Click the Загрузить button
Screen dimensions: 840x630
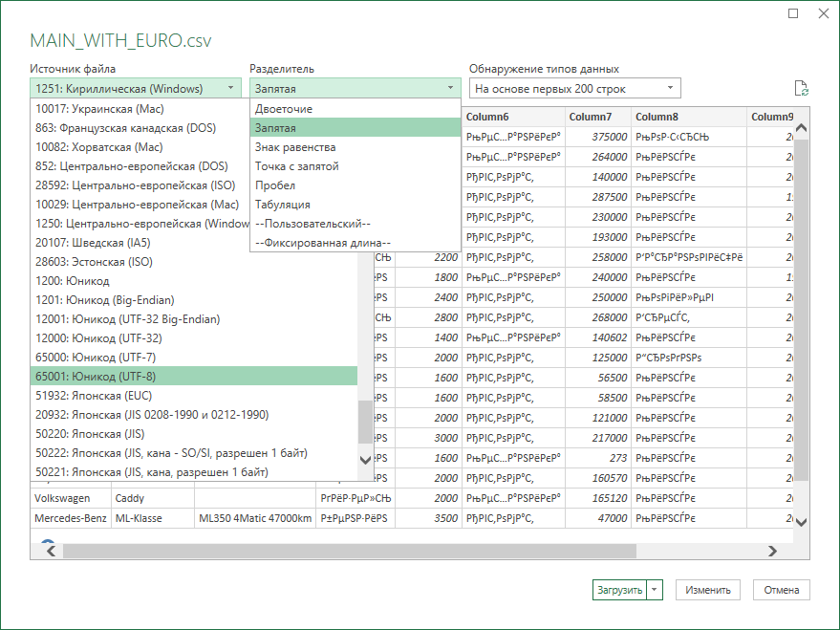click(x=620, y=590)
